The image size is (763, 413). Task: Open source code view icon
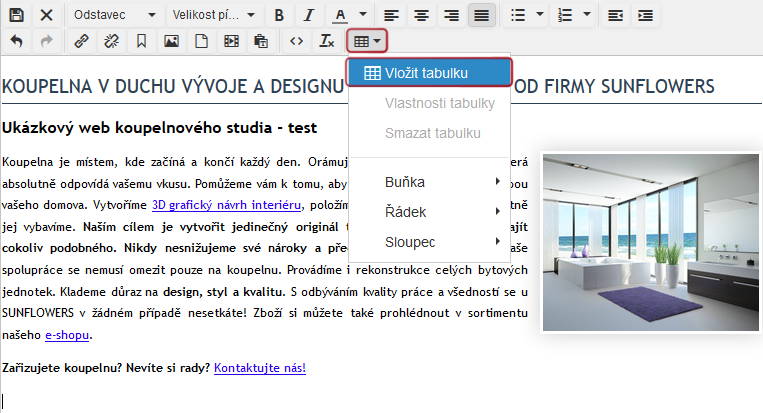(x=295, y=42)
